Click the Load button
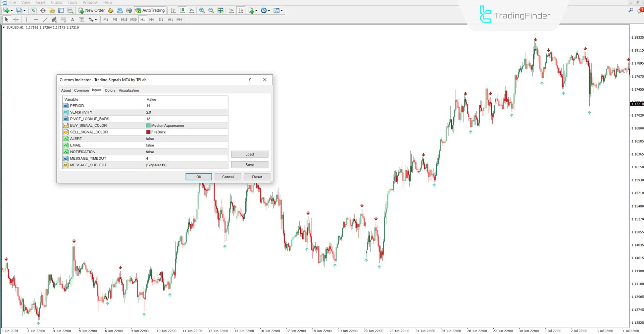Viewport: 644px width, 334px height. pyautogui.click(x=250, y=154)
